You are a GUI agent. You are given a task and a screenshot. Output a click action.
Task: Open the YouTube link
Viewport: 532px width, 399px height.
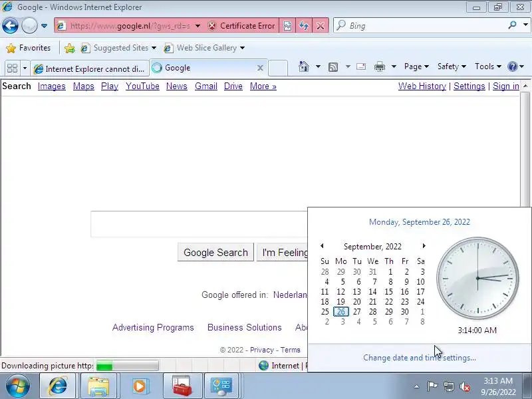pyautogui.click(x=142, y=86)
